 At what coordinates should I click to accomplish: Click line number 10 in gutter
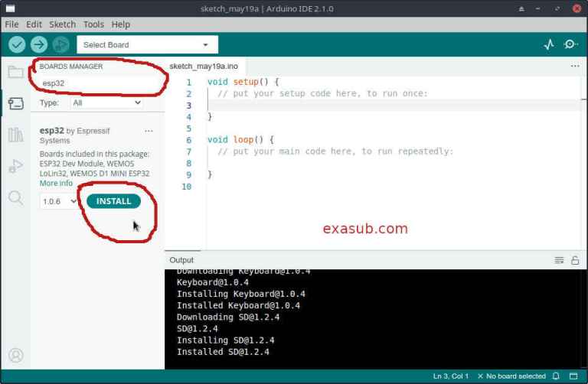(x=186, y=186)
